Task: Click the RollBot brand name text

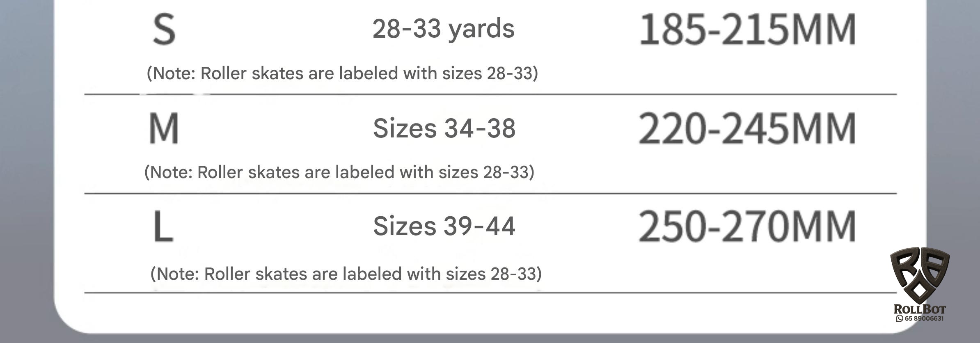Action: pyautogui.click(x=920, y=309)
